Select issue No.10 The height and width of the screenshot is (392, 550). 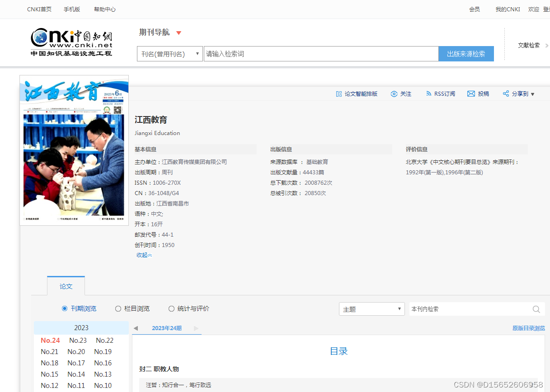click(103, 386)
